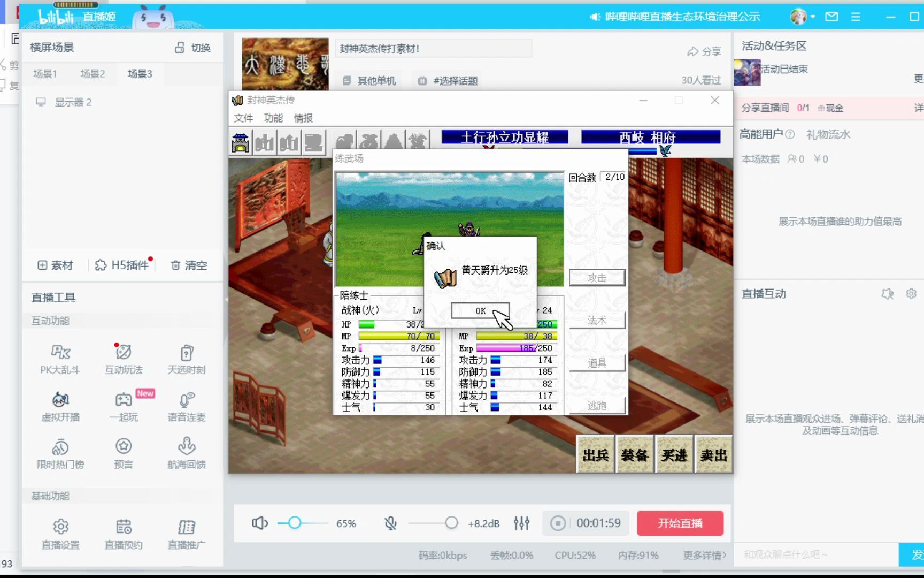The width and height of the screenshot is (924, 578).
Task: Open mail messages icon in title bar
Action: coord(831,17)
